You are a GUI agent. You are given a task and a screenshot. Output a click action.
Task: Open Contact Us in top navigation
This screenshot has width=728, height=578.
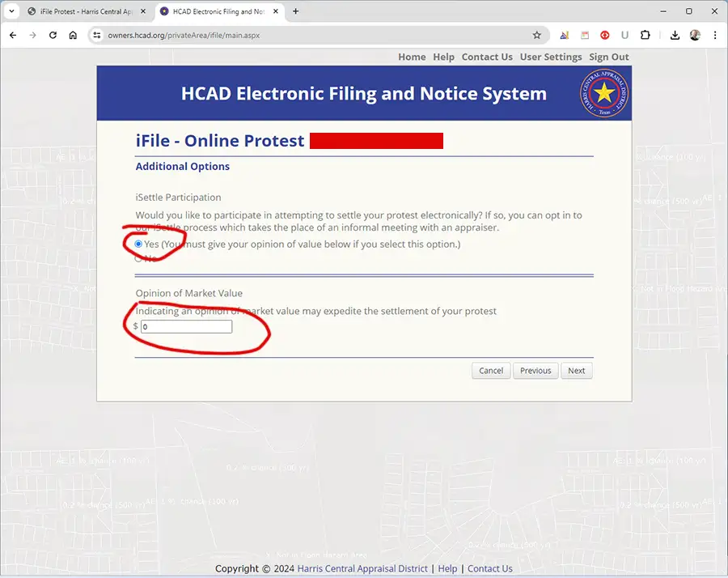pyautogui.click(x=487, y=57)
